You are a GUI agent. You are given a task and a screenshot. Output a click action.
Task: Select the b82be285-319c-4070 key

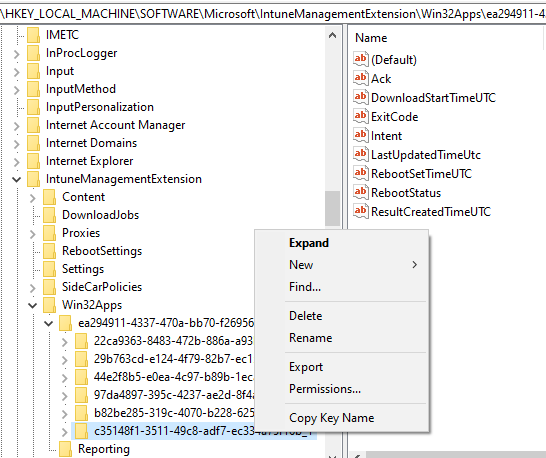(x=174, y=413)
